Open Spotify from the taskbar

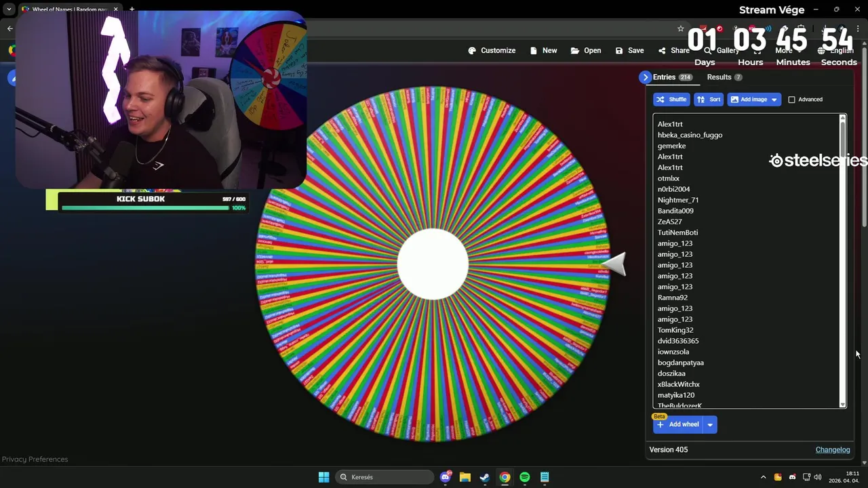tap(525, 477)
